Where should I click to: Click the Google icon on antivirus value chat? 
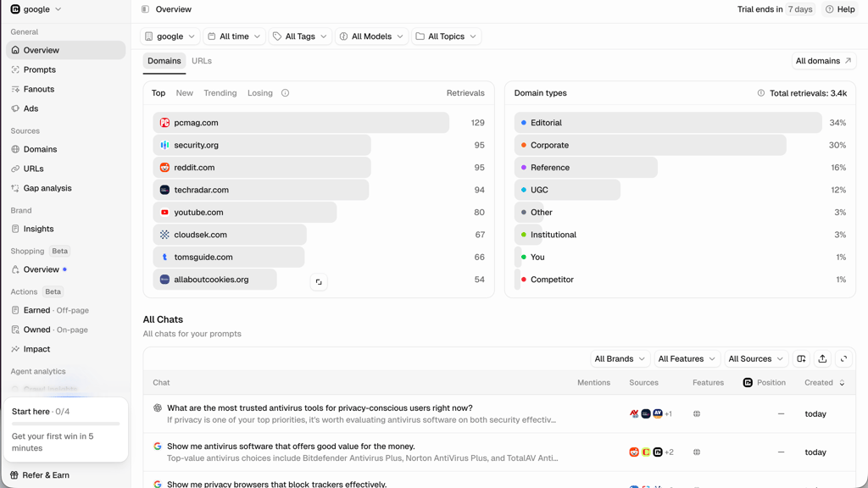[158, 446]
